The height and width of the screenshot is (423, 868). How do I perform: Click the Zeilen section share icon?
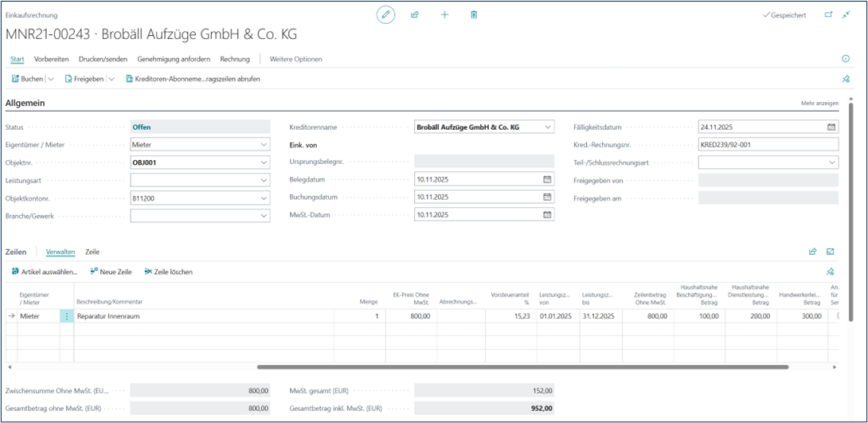tap(813, 252)
